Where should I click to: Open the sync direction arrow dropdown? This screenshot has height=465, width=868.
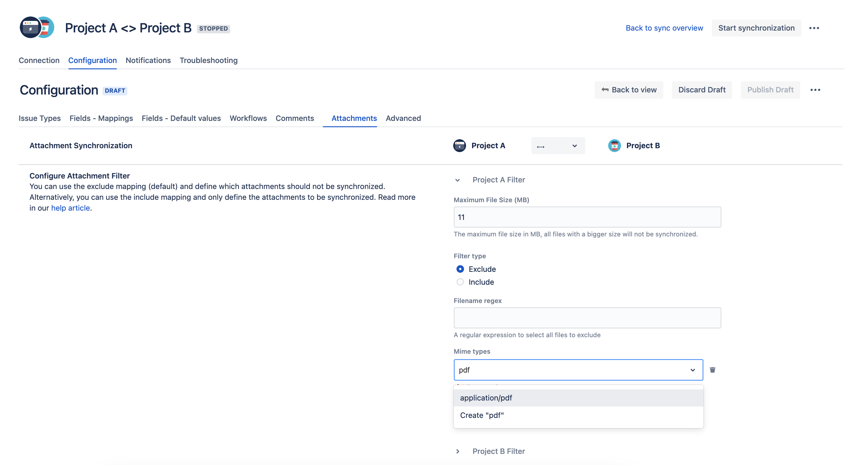click(x=558, y=146)
